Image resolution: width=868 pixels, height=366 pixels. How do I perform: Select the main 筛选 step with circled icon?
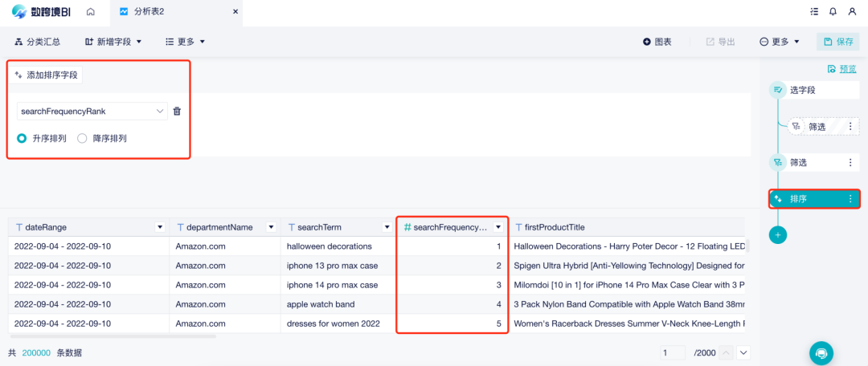(813, 163)
